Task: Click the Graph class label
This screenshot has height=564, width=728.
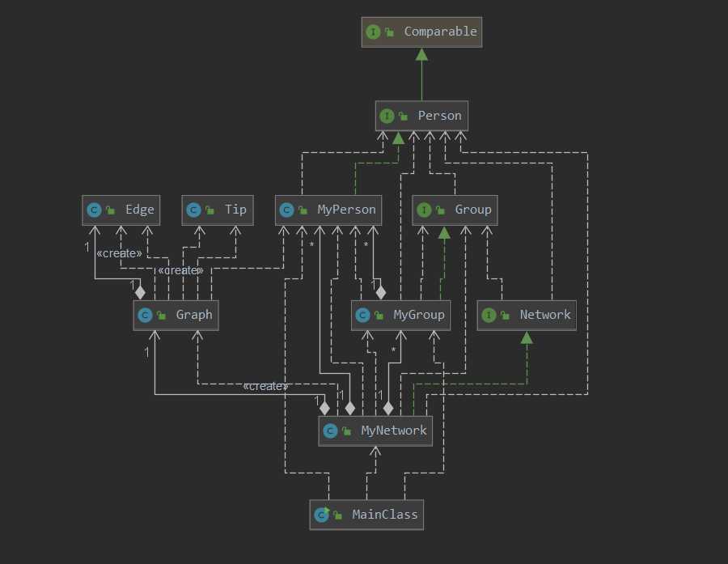Action: [x=194, y=315]
